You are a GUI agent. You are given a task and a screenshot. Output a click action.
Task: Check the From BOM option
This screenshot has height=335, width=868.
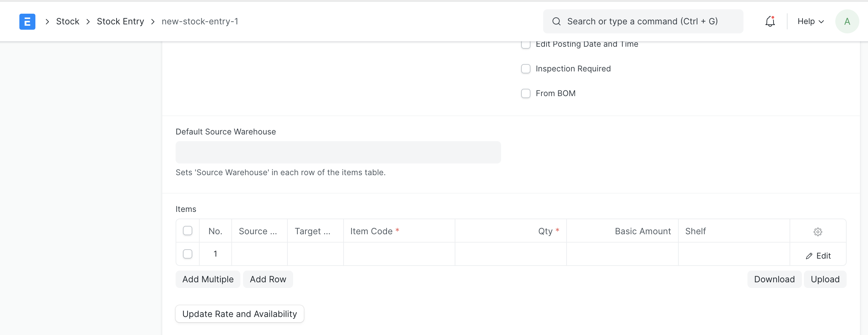pyautogui.click(x=526, y=93)
